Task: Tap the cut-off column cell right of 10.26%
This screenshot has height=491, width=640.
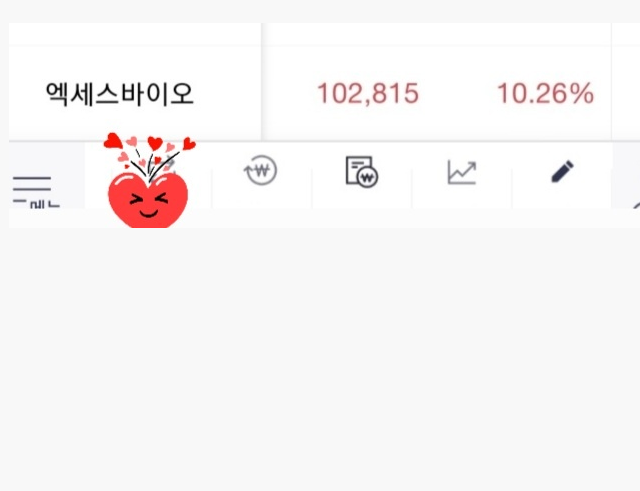Action: pos(626,93)
